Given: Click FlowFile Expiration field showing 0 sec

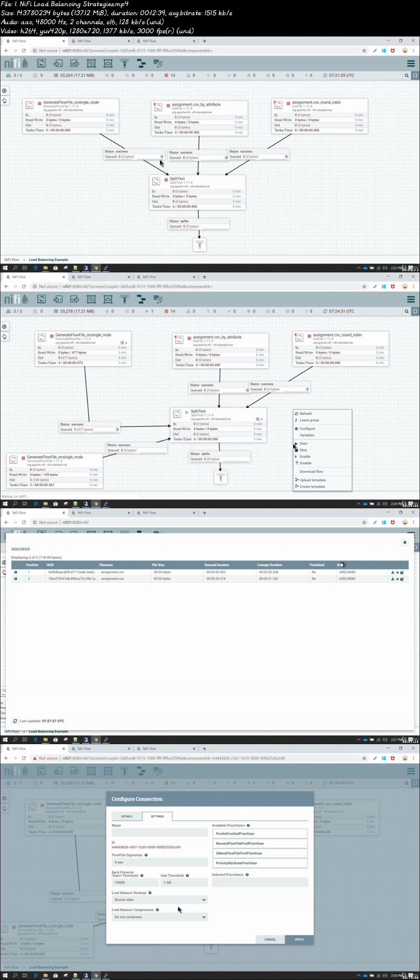Looking at the screenshot, I should point(160,862).
